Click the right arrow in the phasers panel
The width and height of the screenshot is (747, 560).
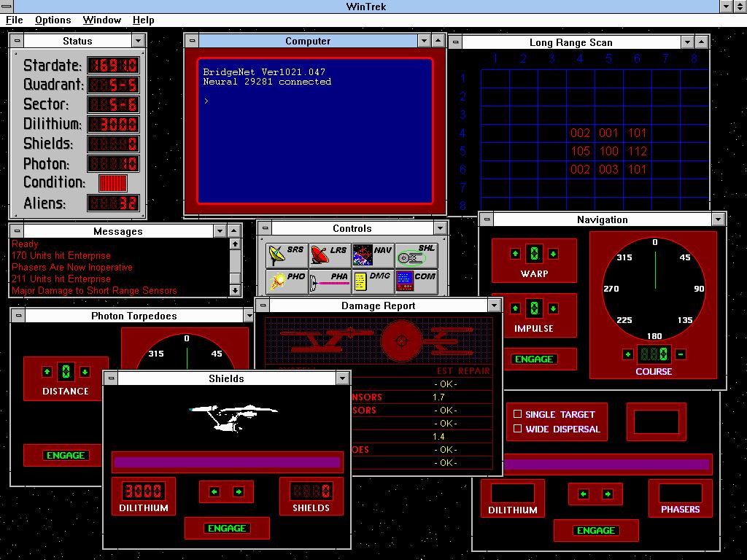[x=608, y=494]
